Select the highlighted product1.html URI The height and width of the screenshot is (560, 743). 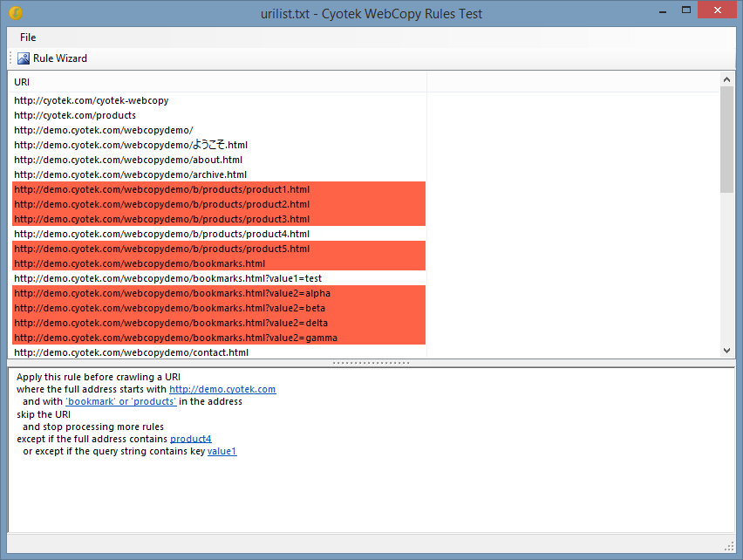[160, 189]
